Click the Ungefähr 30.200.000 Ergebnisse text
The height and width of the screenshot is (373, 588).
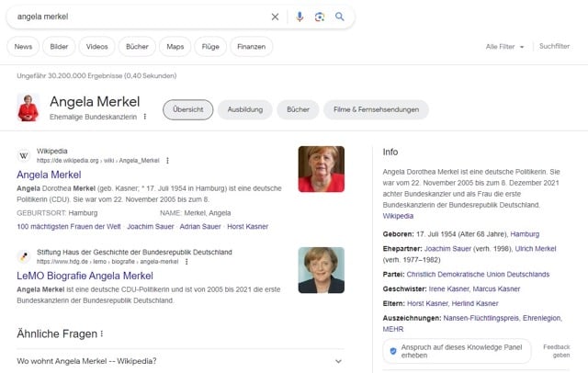pyautogui.click(x=96, y=75)
